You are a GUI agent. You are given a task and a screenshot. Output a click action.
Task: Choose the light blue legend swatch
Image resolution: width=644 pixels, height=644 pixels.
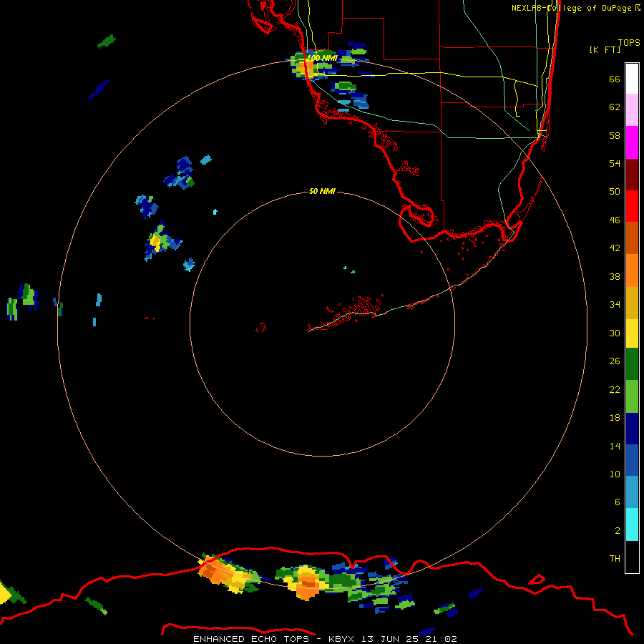coord(632,492)
